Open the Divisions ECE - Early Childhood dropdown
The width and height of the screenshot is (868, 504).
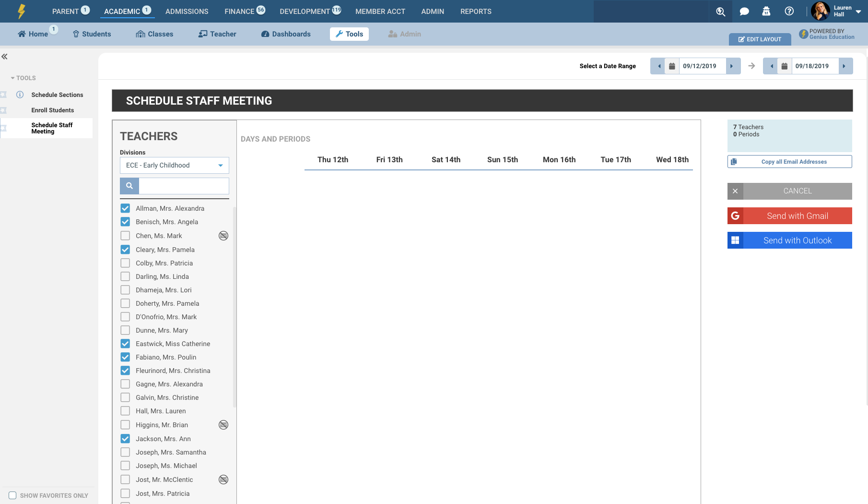point(174,165)
